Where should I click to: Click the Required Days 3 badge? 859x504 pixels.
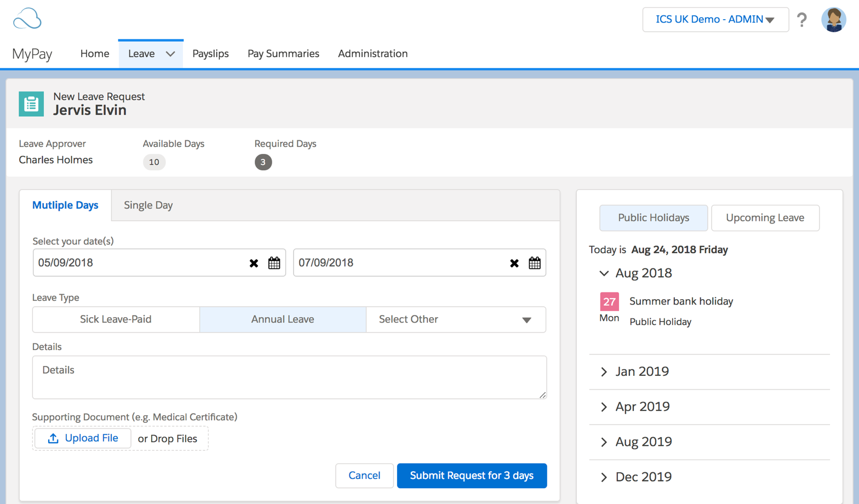pos(263,162)
